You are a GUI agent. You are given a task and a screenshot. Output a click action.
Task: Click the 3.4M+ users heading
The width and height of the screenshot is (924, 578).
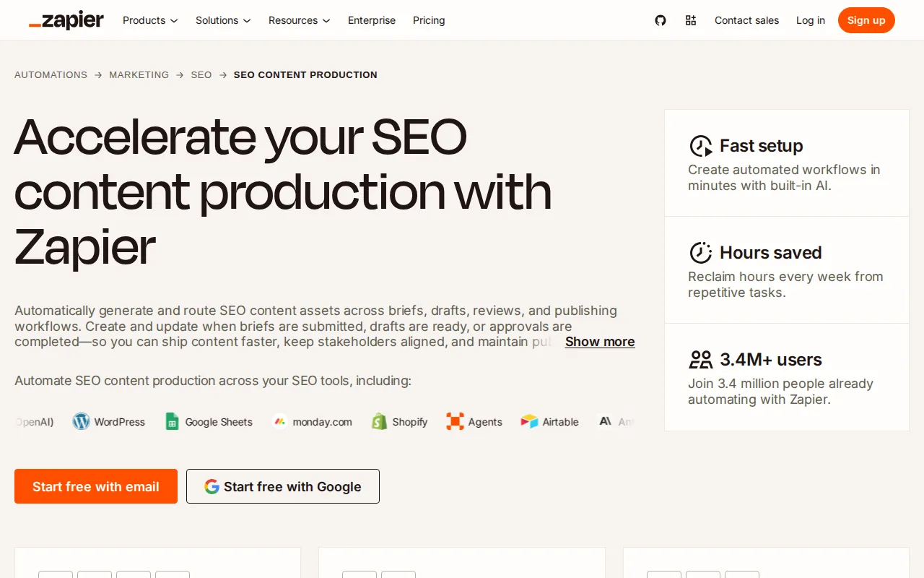pos(771,360)
